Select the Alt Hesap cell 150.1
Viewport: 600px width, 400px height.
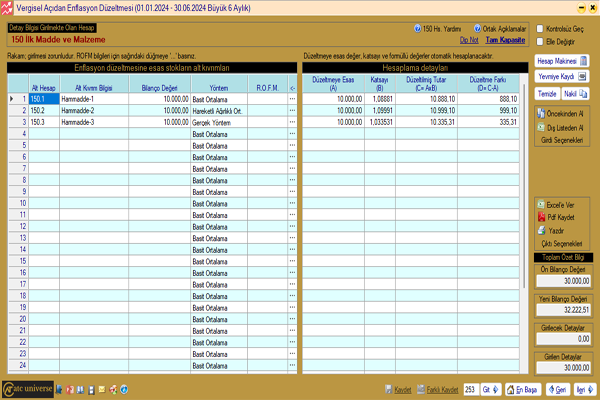point(44,99)
